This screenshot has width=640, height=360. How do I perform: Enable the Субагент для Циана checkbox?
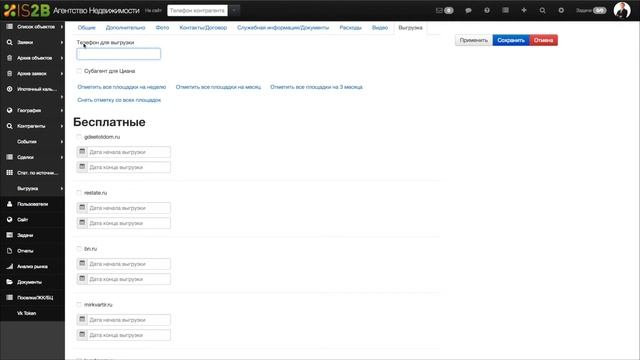pos(79,71)
